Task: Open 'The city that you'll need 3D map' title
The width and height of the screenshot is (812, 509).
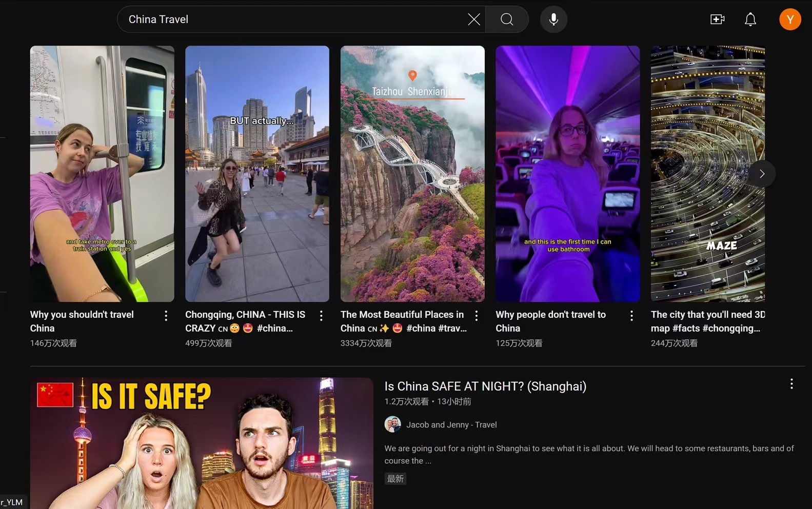Action: (708, 321)
